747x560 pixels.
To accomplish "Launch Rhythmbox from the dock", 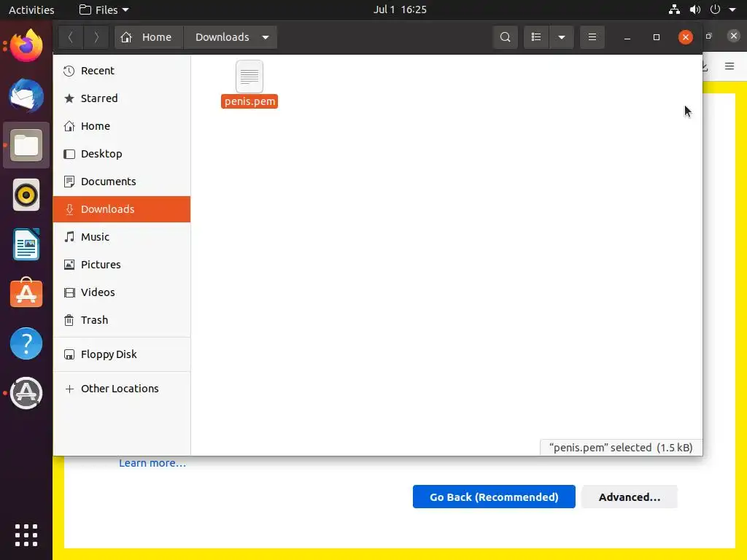I will tap(26, 195).
